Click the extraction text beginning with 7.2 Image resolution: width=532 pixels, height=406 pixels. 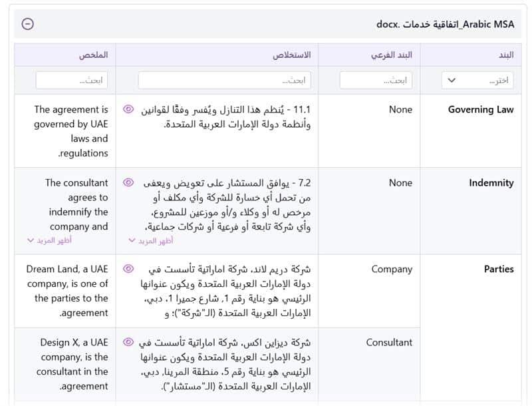pyautogui.click(x=227, y=205)
